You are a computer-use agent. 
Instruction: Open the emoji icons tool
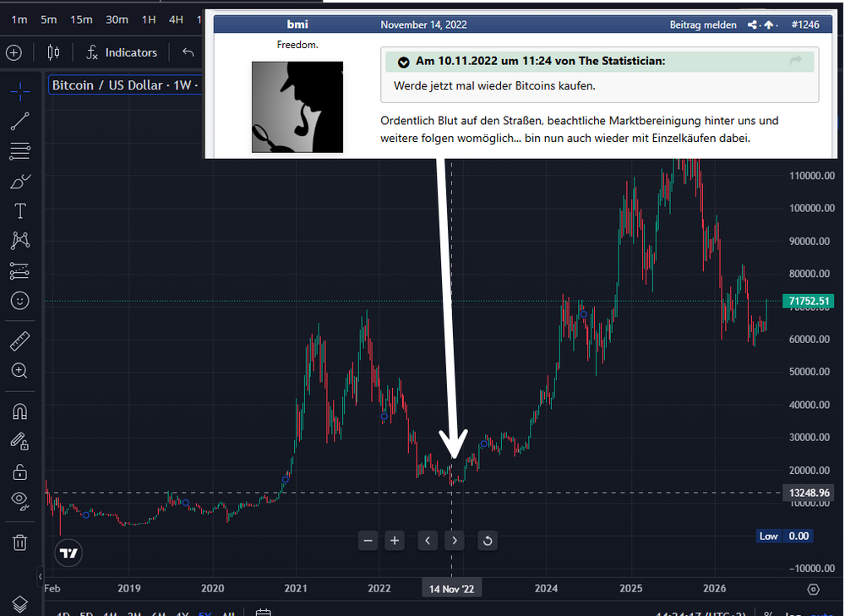(20, 301)
